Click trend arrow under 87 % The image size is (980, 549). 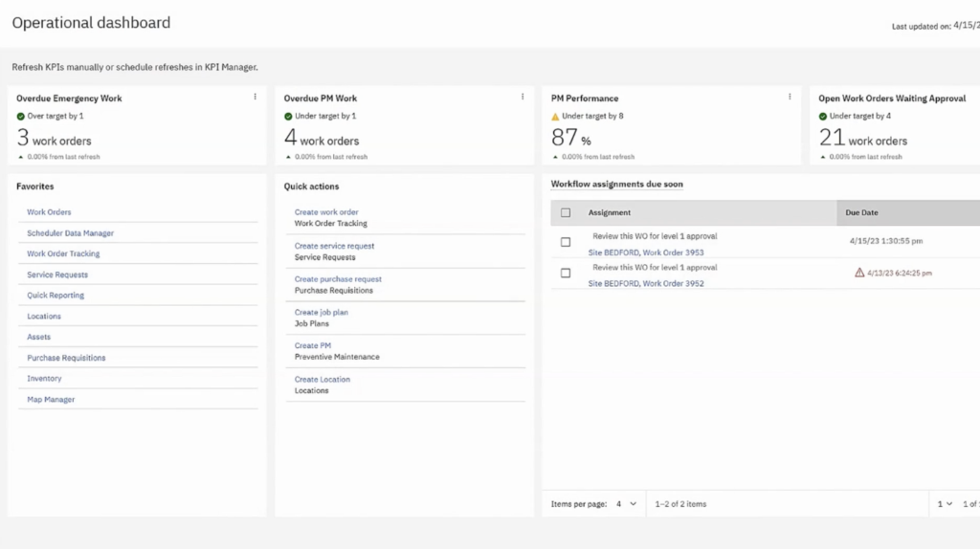pos(555,157)
